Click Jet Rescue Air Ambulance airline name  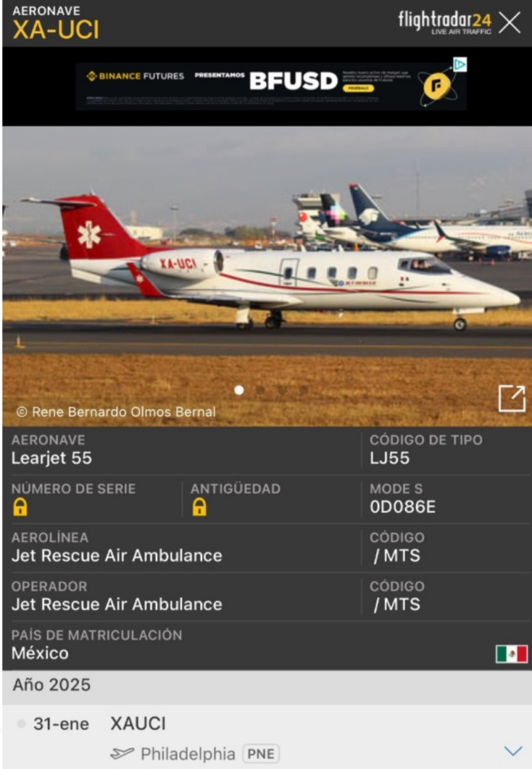117,555
